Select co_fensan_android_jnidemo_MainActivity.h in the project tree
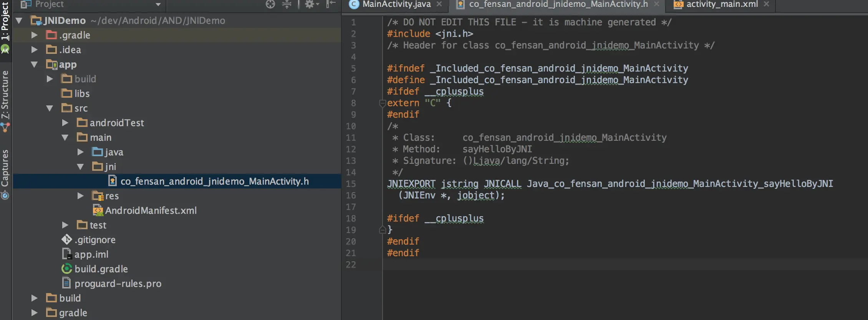This screenshot has width=868, height=320. pyautogui.click(x=215, y=181)
